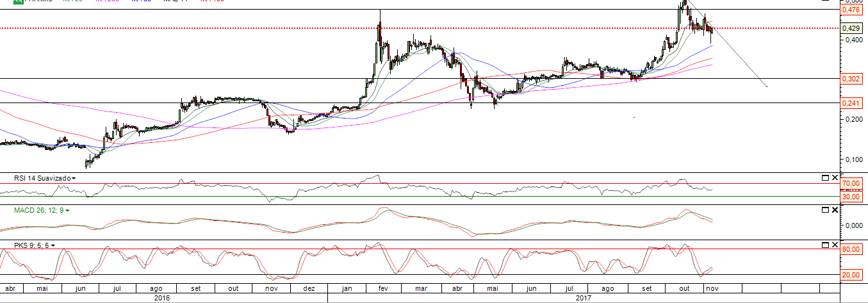Click the 'dez' month on time axis
The image size is (868, 303).
tap(309, 288)
